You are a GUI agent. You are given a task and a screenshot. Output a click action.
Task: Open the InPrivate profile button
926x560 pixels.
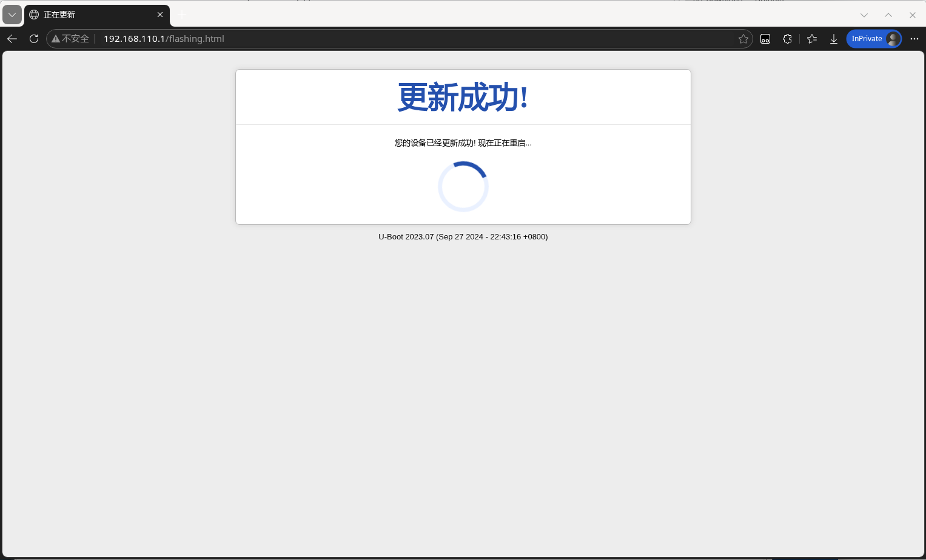click(x=873, y=38)
